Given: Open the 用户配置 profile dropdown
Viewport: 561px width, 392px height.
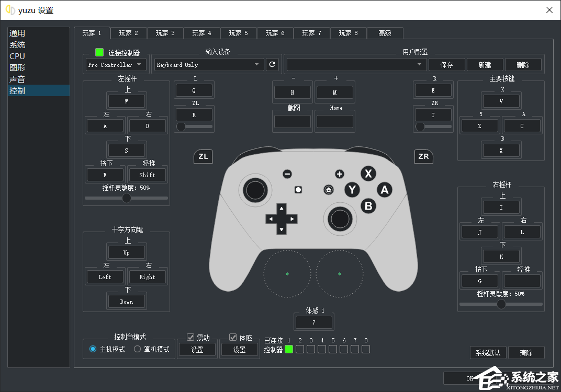Looking at the screenshot, I should pos(355,65).
